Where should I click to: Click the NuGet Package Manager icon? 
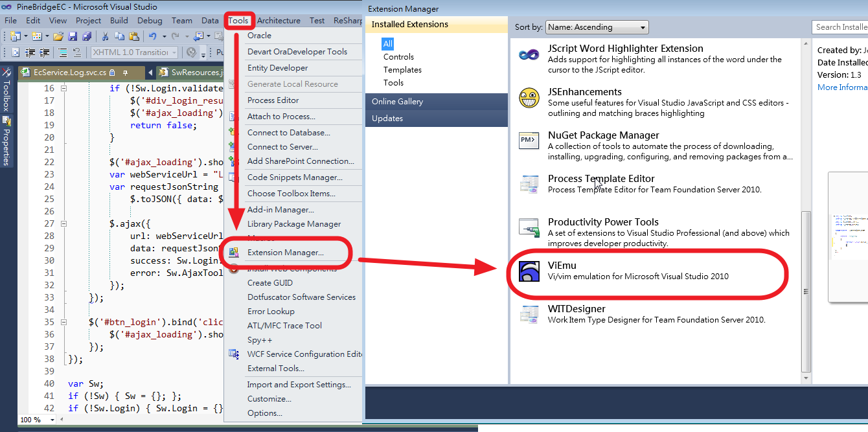click(529, 141)
